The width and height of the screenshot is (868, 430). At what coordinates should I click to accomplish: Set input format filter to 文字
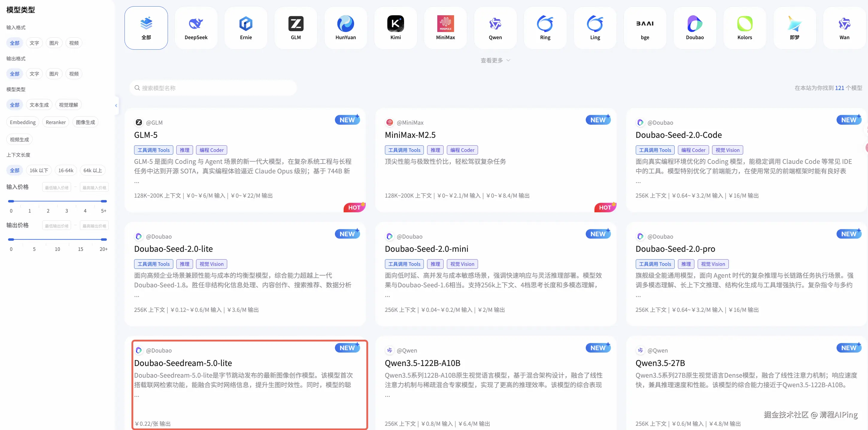[x=34, y=43]
